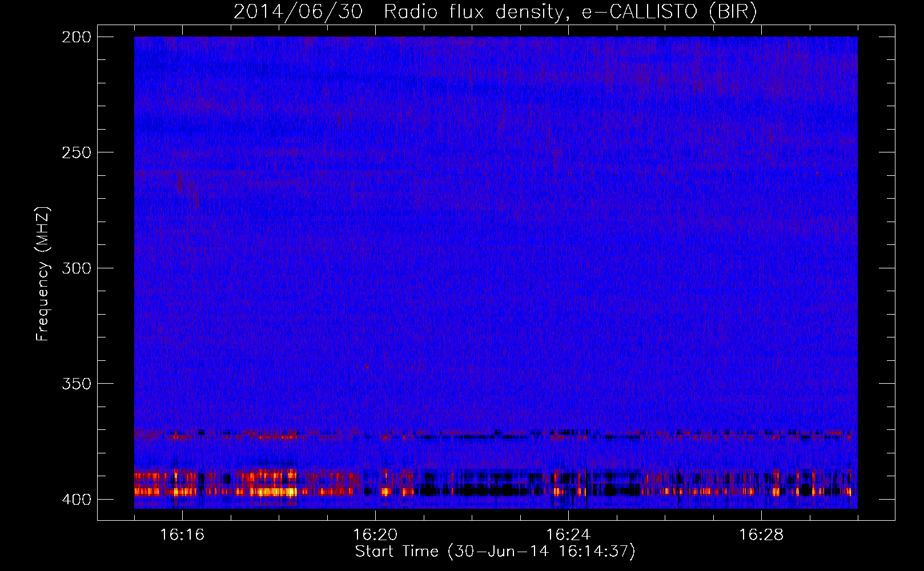924x571 pixels.
Task: Click the 350 frequency tick label
Action: point(76,384)
